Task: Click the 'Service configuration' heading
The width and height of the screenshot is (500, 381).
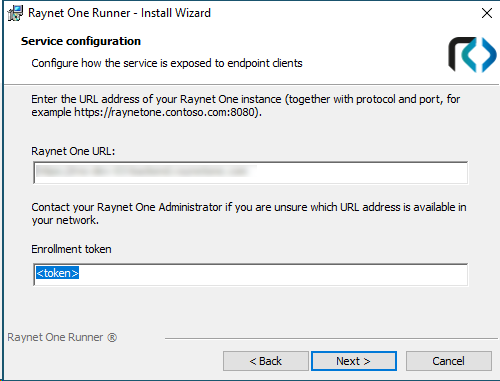Action: coord(81,41)
